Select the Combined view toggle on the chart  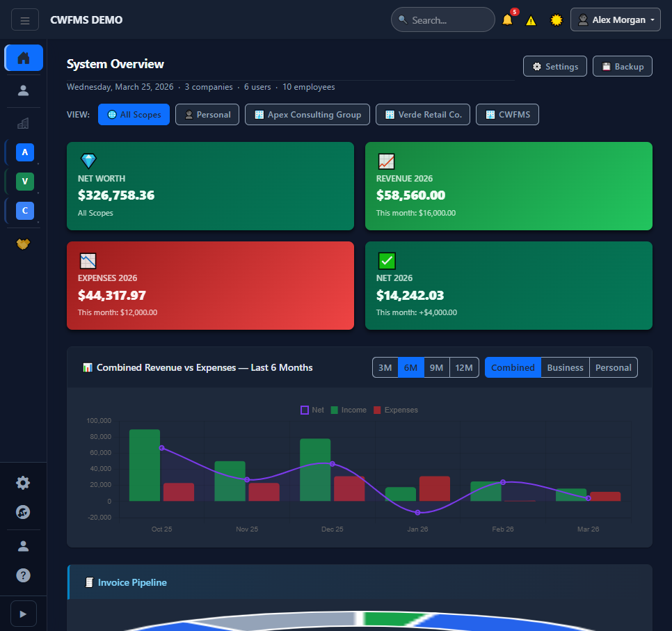tap(513, 367)
